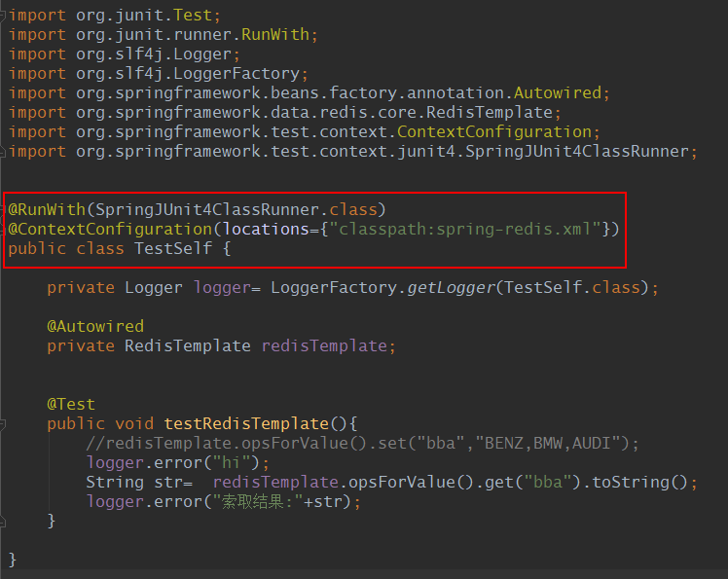728x579 pixels.
Task: Click the 'String' type in the str declaration
Action: pos(115,482)
